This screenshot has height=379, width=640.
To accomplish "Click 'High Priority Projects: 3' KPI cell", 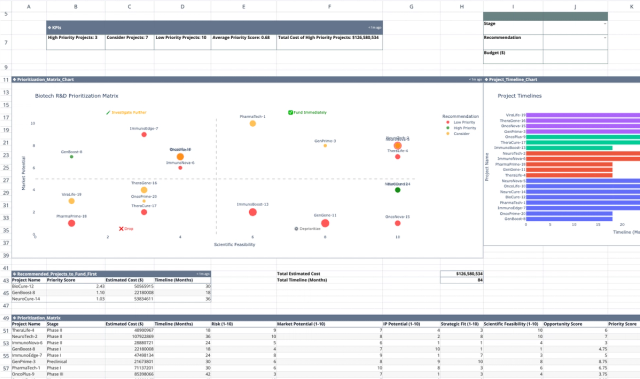I will tap(76, 42).
